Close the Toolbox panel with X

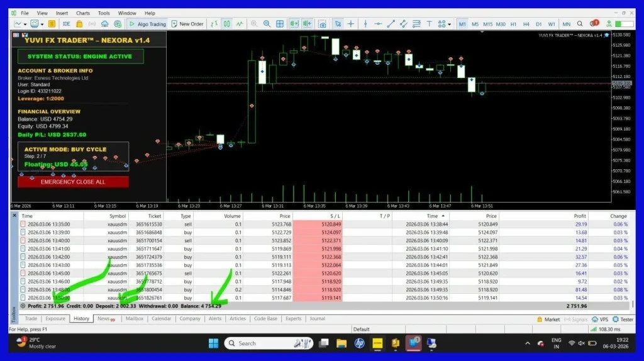[x=14, y=215]
